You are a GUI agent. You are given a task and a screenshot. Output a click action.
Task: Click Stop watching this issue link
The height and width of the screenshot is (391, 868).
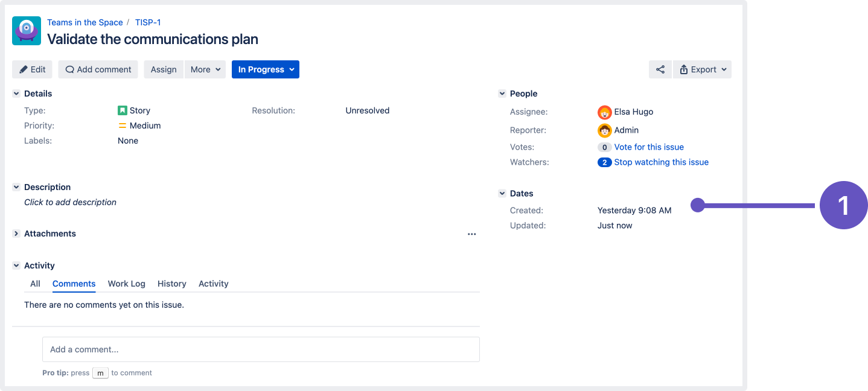click(x=661, y=162)
